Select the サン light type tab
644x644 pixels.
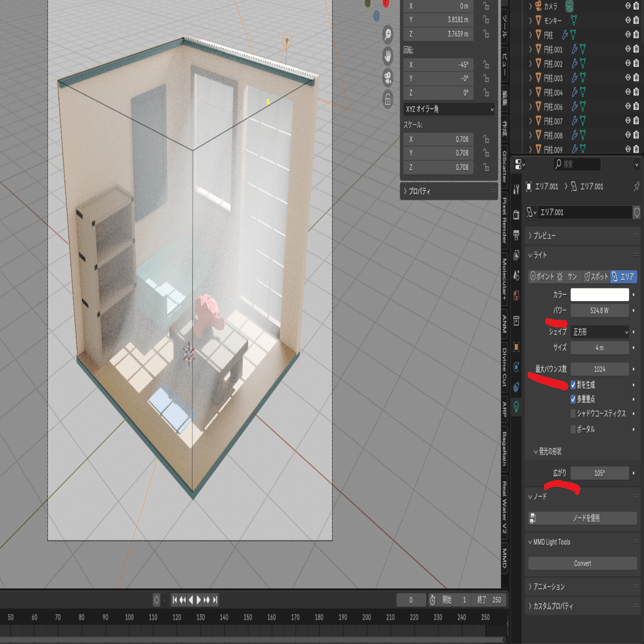568,277
